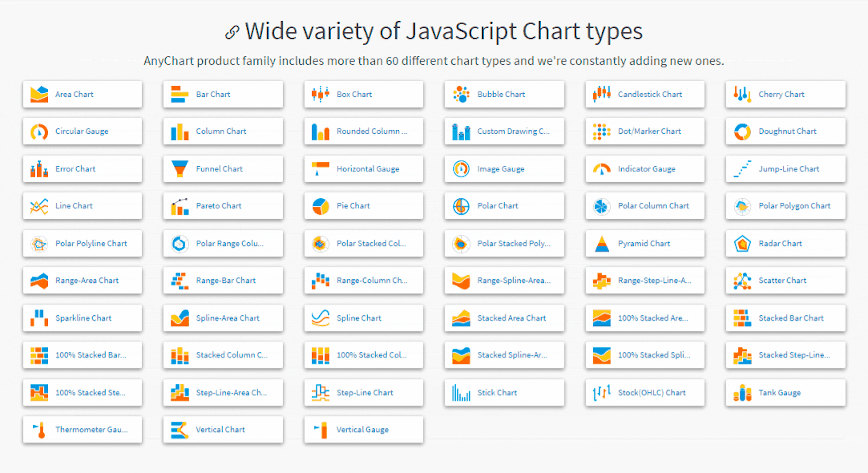
Task: Click the Pie Chart icon
Action: 320,206
